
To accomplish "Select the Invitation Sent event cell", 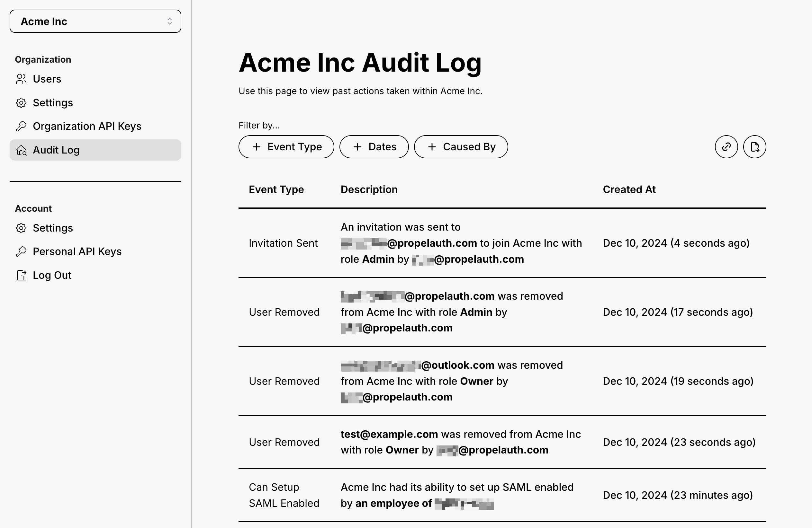I will click(x=283, y=243).
